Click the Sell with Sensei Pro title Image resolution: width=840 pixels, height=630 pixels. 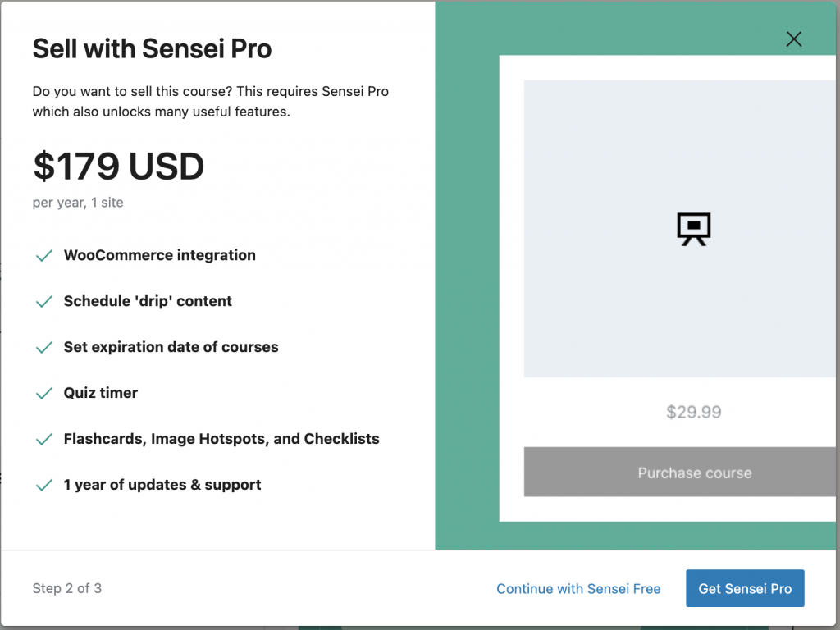152,49
